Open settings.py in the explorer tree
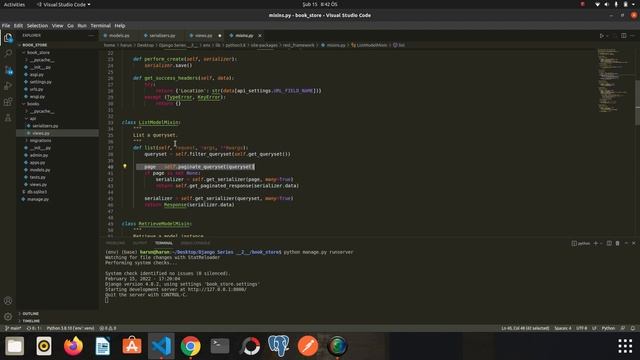This screenshot has width=640, height=360. tap(40, 82)
